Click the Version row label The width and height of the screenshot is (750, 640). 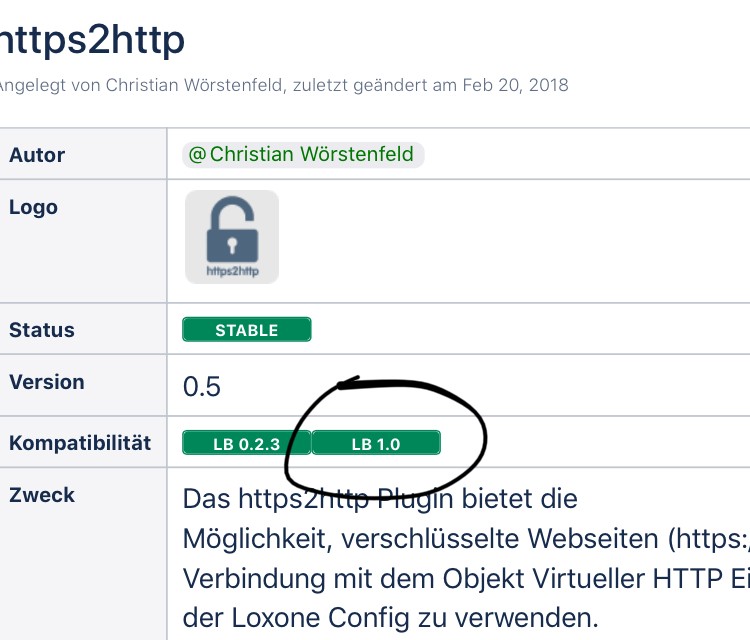coord(46,382)
